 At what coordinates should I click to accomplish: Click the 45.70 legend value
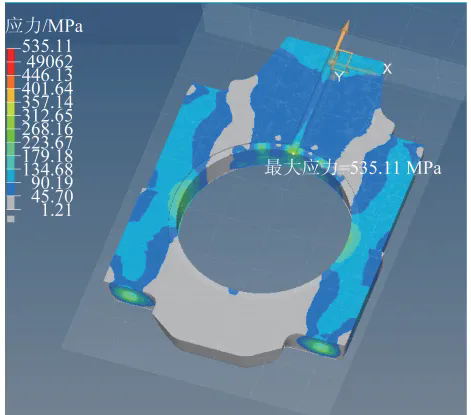click(52, 196)
